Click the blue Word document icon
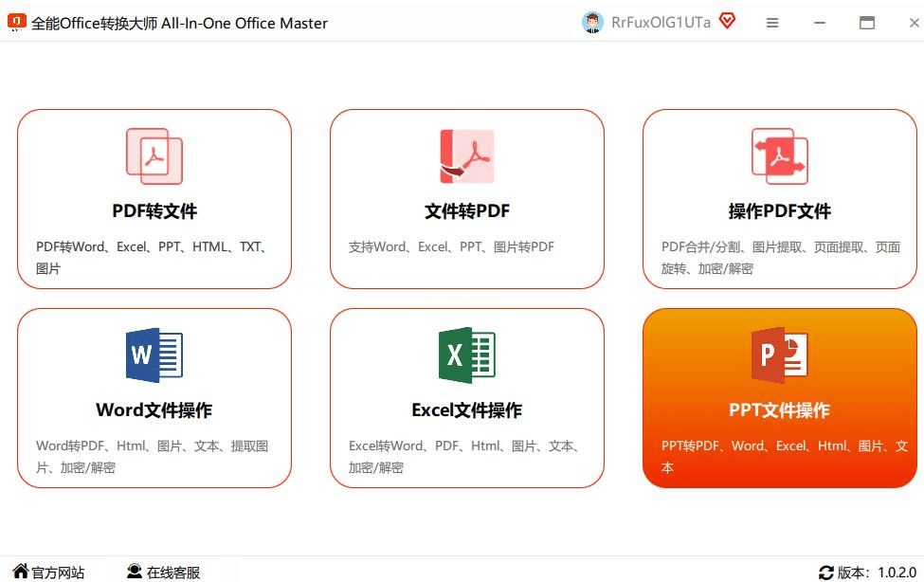 [x=154, y=355]
